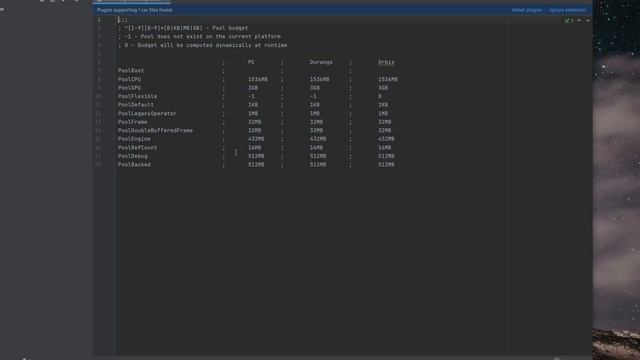640x360 pixels.
Task: Click the plugins supporting csv files notification text
Action: pos(134,10)
